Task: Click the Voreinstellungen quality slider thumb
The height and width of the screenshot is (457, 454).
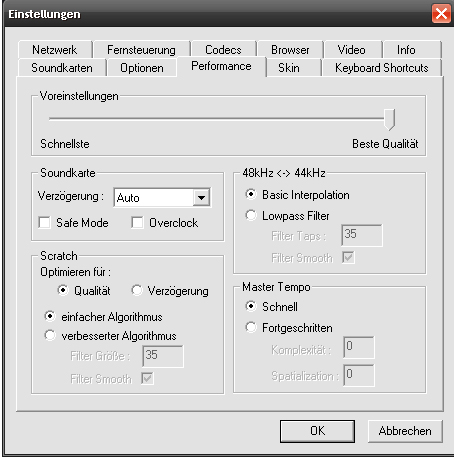Action: click(x=389, y=119)
